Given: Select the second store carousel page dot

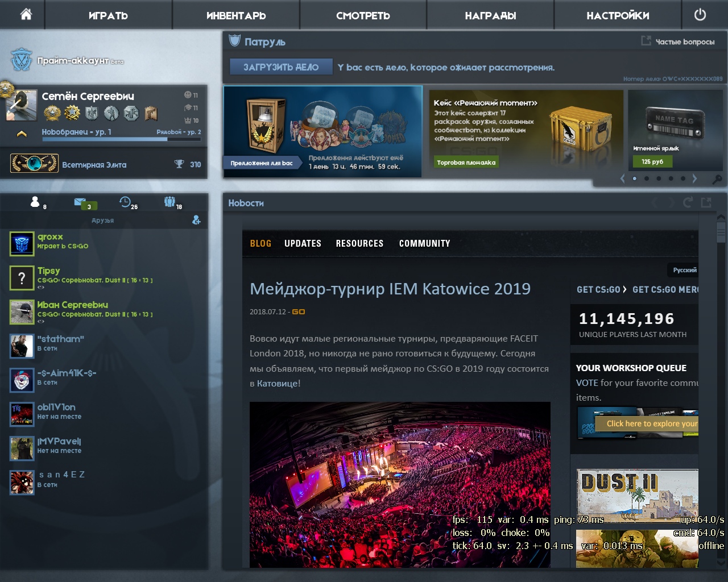Looking at the screenshot, I should (x=647, y=178).
